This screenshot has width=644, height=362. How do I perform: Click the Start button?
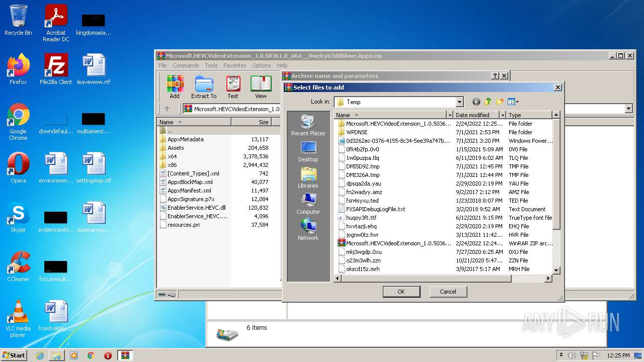coord(14,355)
